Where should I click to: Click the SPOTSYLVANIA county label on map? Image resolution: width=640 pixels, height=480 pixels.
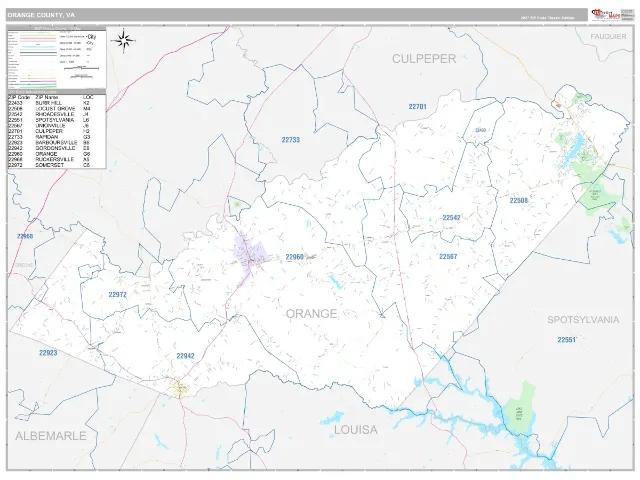[583, 320]
